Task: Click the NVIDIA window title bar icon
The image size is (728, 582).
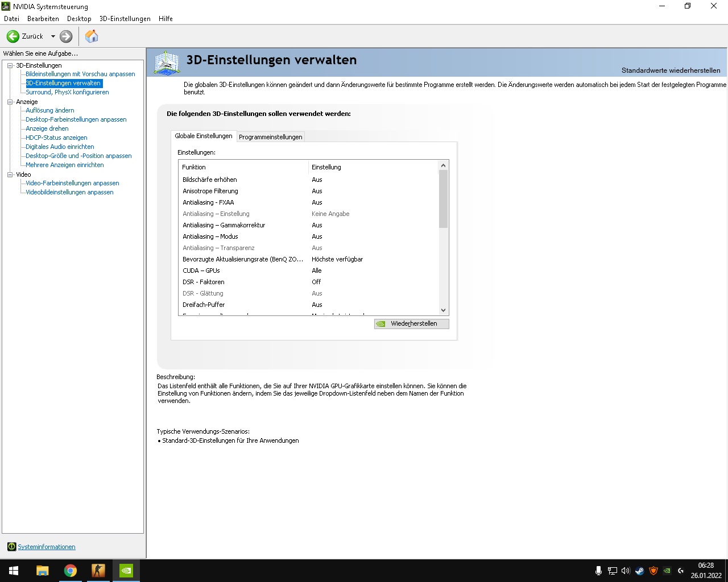Action: pos(6,6)
